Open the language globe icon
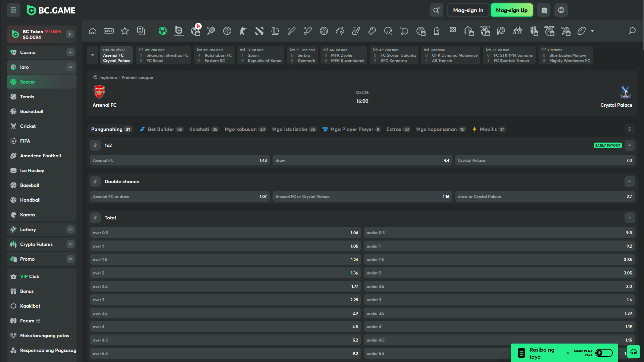Screen dimensions: 644x362 click(561, 10)
